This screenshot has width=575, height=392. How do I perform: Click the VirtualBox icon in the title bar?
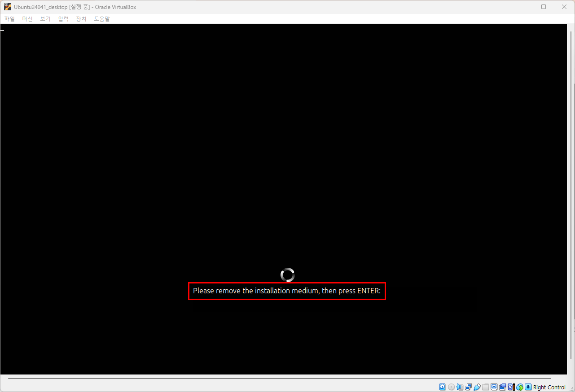(x=8, y=7)
